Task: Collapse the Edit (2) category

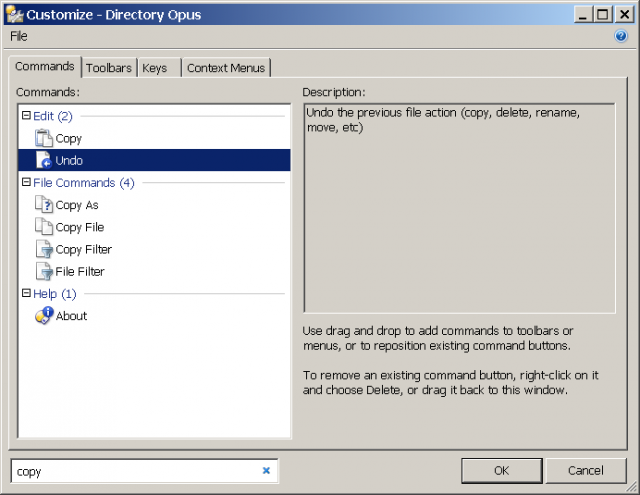Action: [26, 115]
